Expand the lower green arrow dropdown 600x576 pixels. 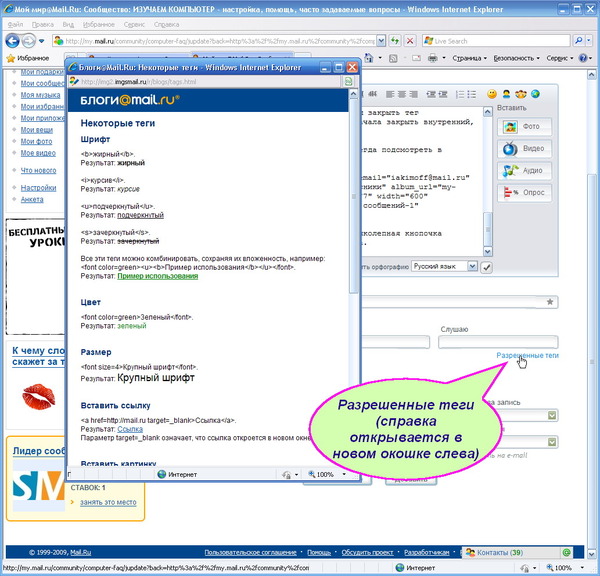point(552,442)
